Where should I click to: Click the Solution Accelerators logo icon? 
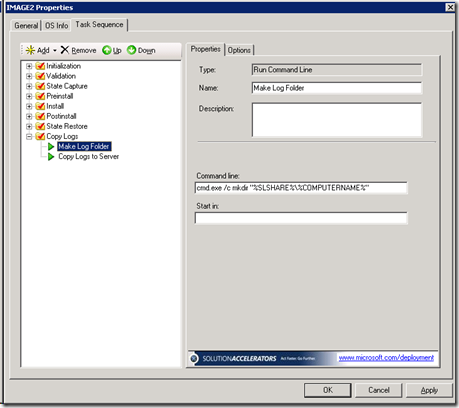coord(194,359)
